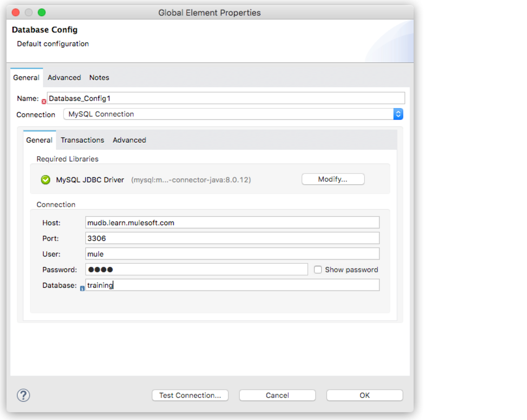The width and height of the screenshot is (527, 420).
Task: Open the Transactions tab
Action: click(82, 140)
